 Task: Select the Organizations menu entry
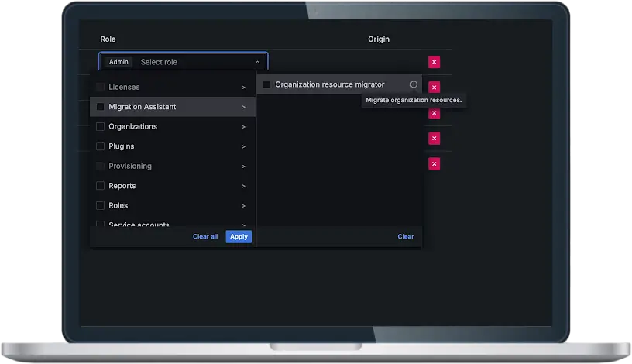(x=173, y=126)
